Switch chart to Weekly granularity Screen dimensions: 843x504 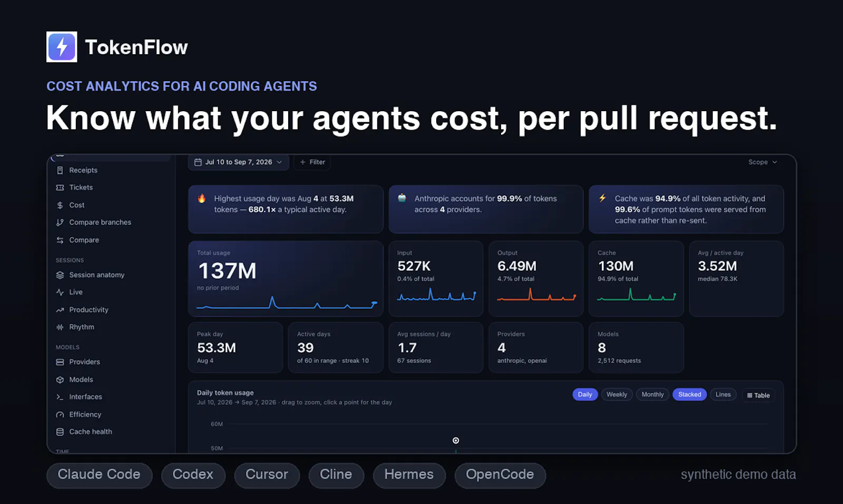pos(616,394)
